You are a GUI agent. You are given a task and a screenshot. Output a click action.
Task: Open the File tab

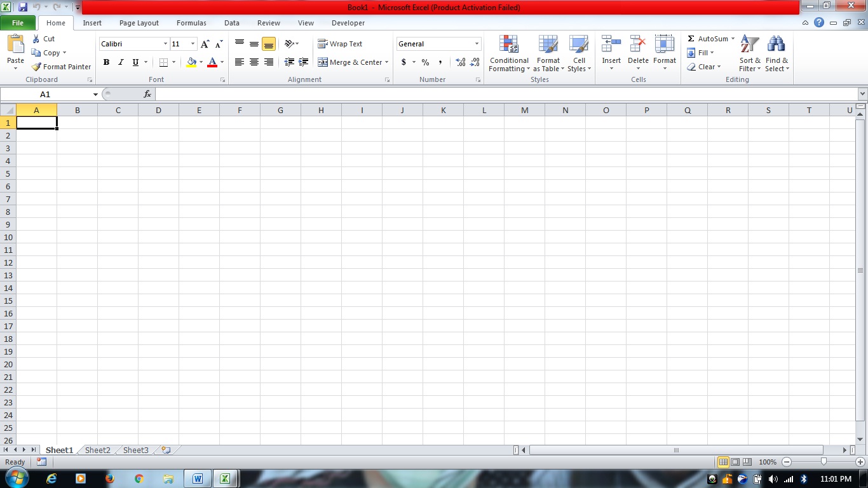(18, 23)
